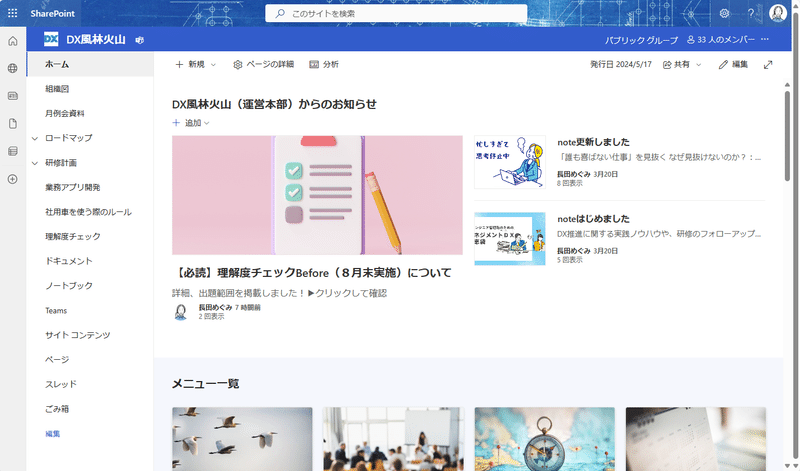Viewport: 800px width, 471px height.
Task: Click the noteはじめました thumbnail image
Action: (510, 239)
